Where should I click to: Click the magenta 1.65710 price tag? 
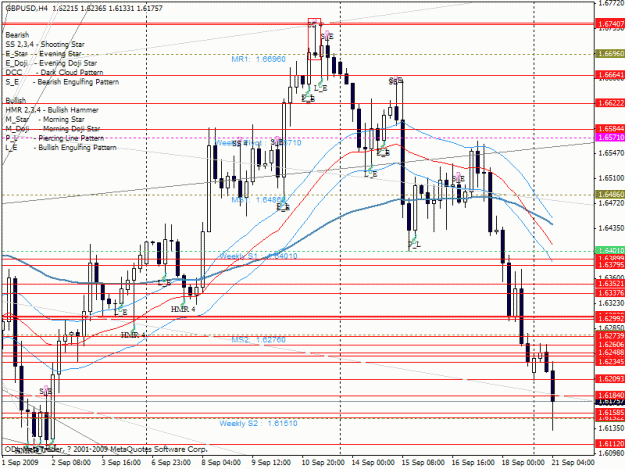609,137
